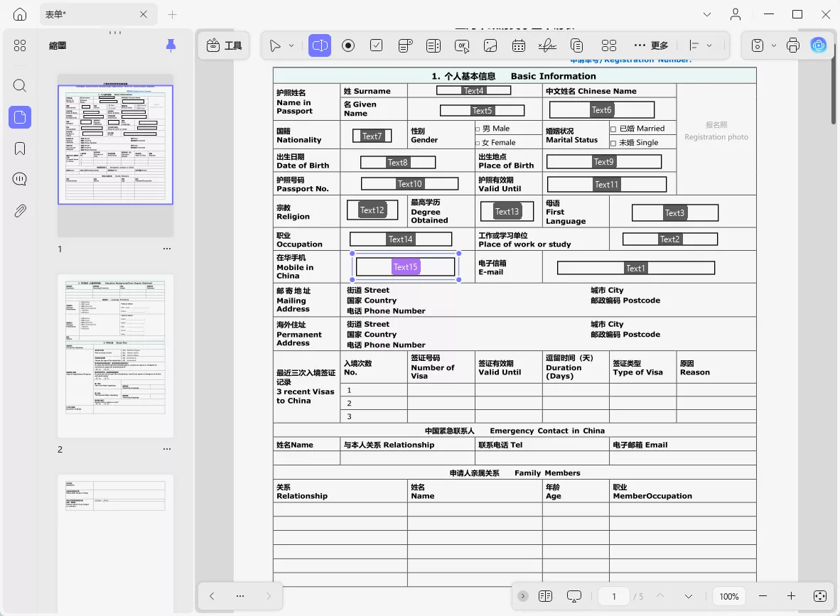Open the 100% zoom level dropdown
Screen dimensions: 840x616
(x=728, y=596)
